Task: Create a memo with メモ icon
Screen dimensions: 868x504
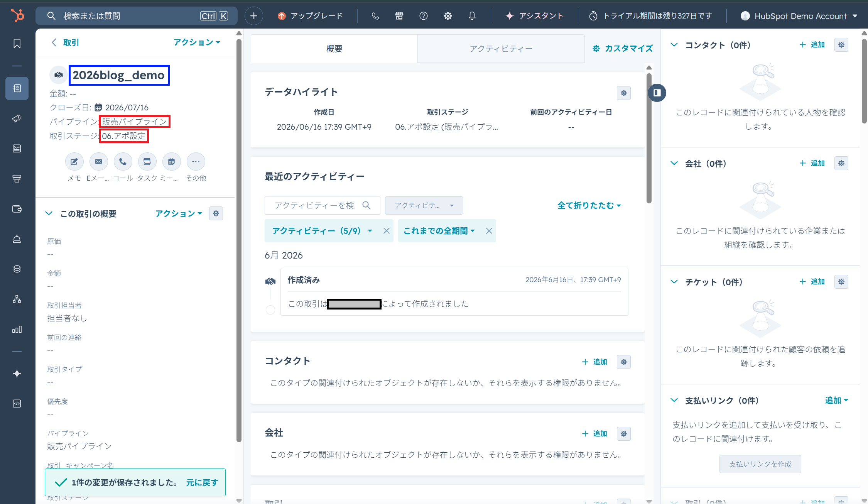Action: click(x=74, y=162)
